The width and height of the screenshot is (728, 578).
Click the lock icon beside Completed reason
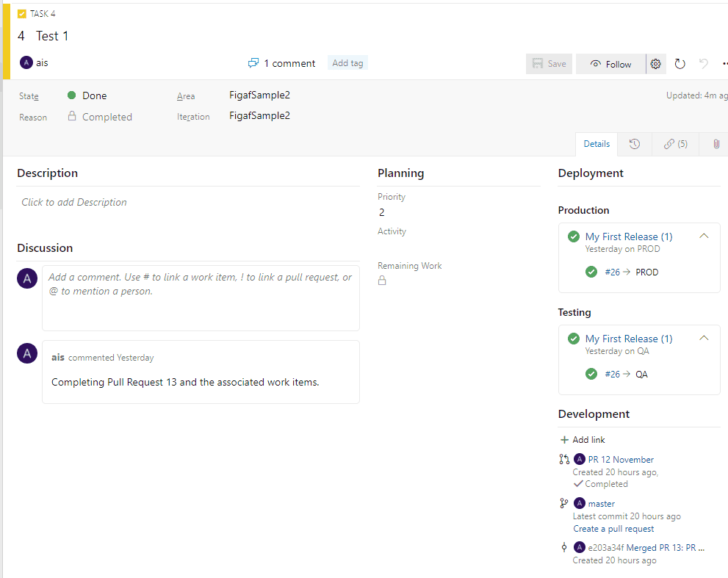point(72,115)
